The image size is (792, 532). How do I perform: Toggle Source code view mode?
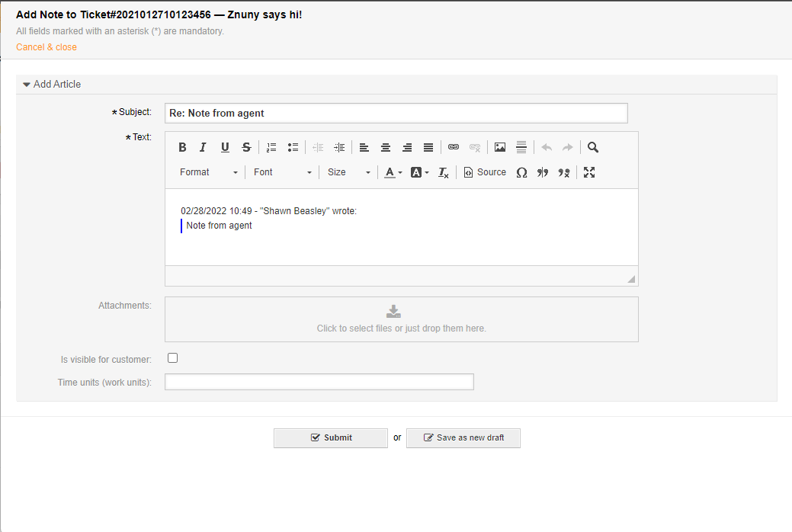(x=485, y=173)
